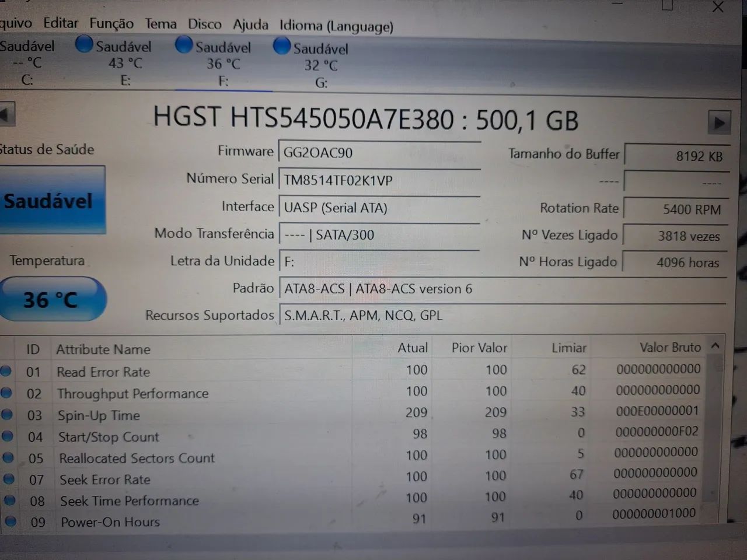Image resolution: width=747 pixels, height=560 pixels.
Task: Click the rotation rate 5400 RPM field
Action: pos(676,209)
